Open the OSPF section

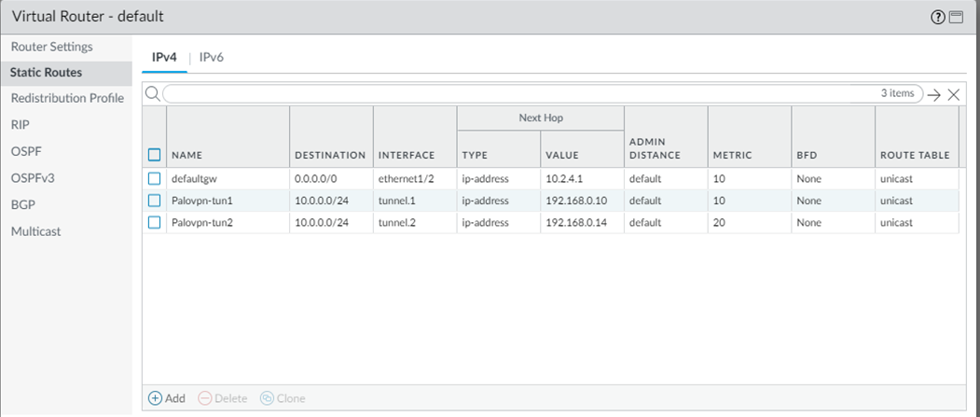(26, 151)
